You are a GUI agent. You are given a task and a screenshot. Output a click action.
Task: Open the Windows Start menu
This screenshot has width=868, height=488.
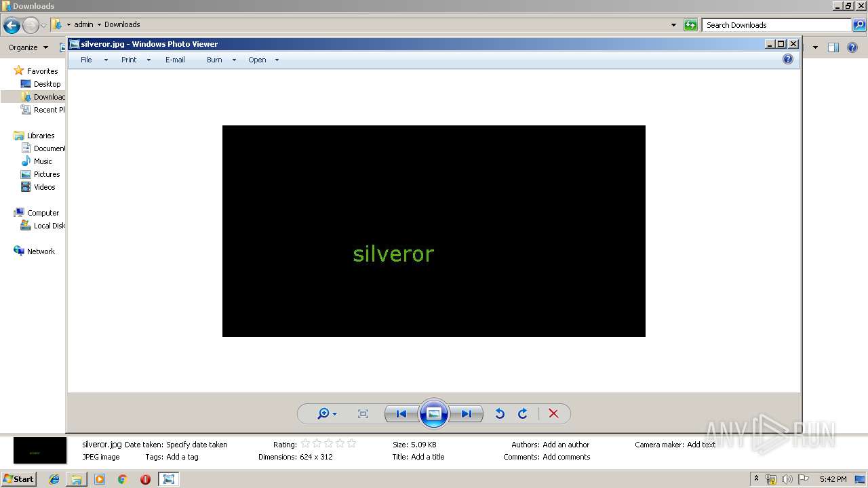(x=18, y=479)
